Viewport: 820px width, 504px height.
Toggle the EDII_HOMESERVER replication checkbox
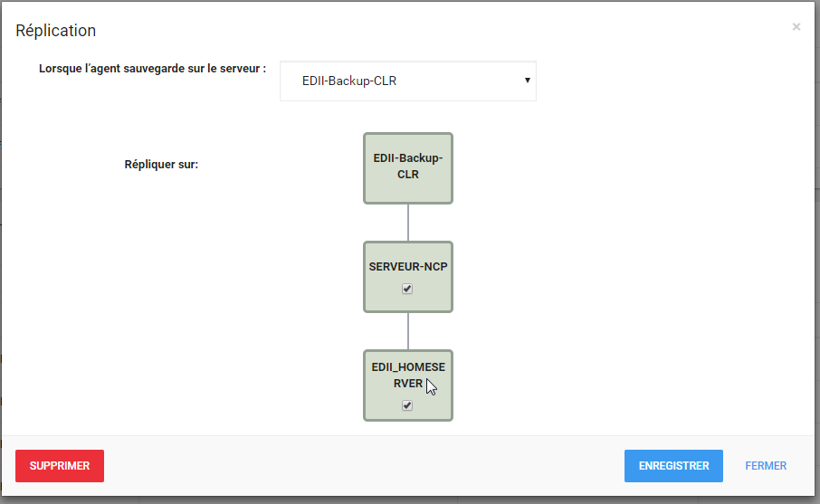407,405
